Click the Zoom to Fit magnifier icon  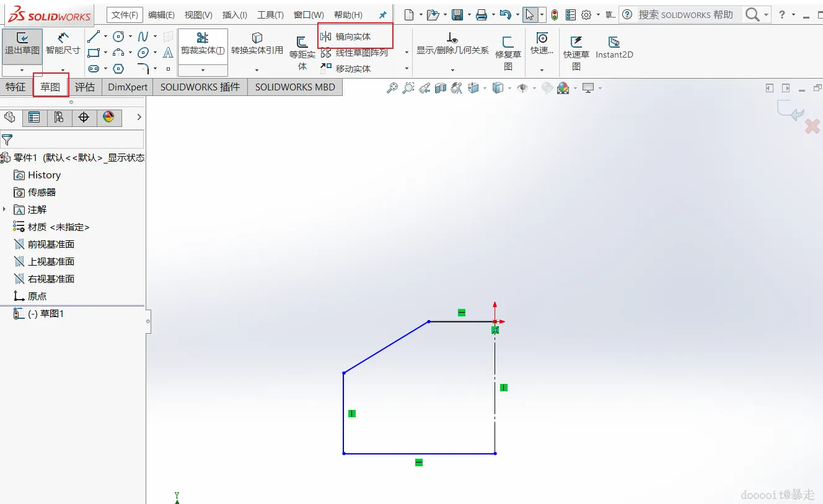(392, 88)
